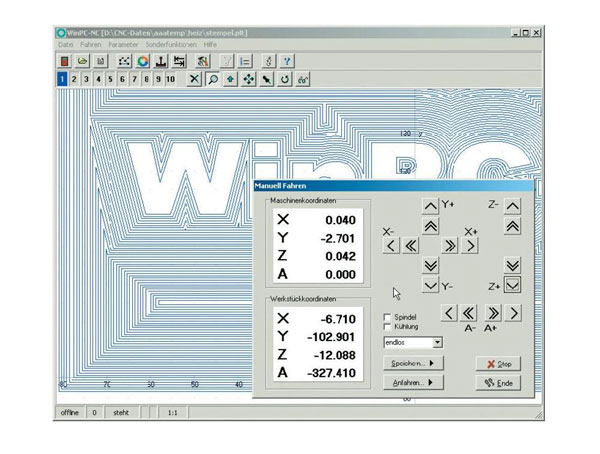Click the teal up-arrow view icon
This screenshot has height=454, width=600.
pyautogui.click(x=230, y=79)
